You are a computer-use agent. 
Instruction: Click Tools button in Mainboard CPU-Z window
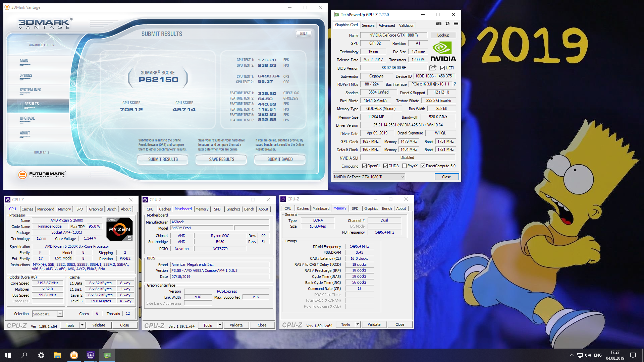(x=208, y=325)
